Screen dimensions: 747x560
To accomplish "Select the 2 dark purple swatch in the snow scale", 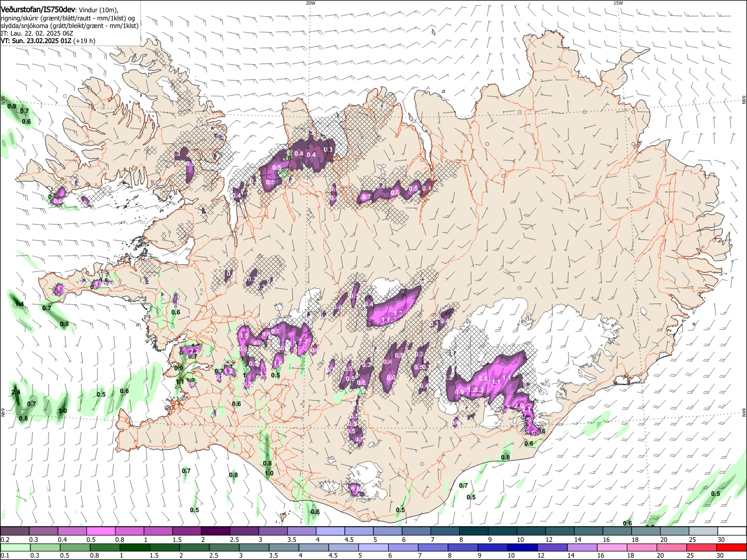I will pos(215,531).
